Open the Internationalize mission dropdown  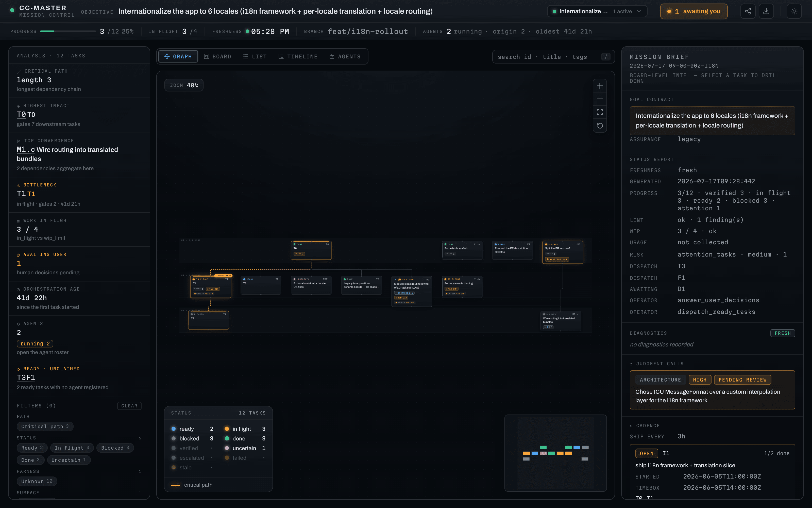coord(597,11)
